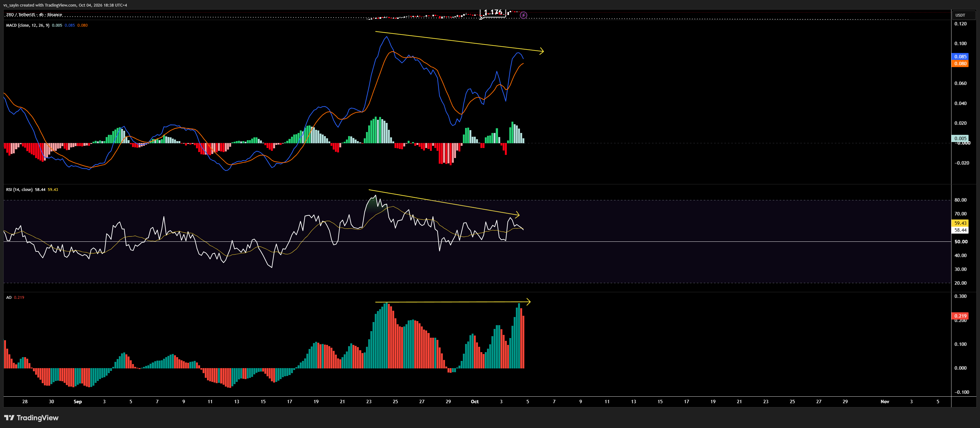Click the Sep label on the time axis

(77, 401)
